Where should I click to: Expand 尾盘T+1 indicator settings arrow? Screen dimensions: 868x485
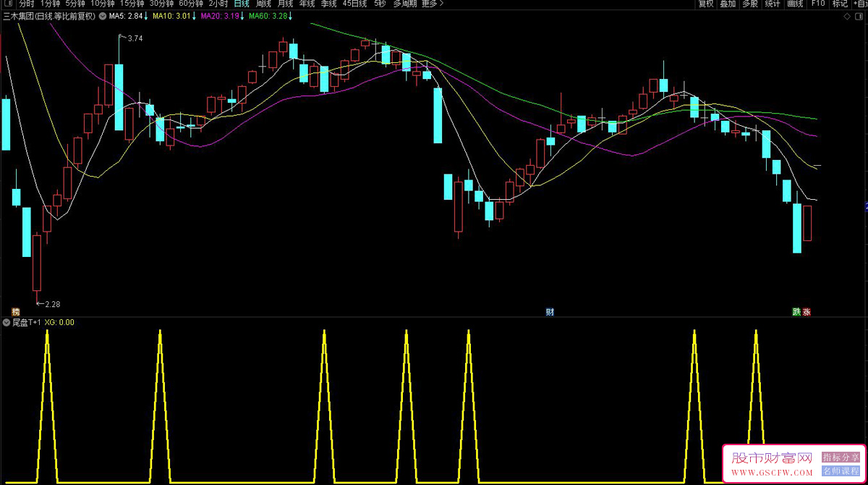click(7, 322)
